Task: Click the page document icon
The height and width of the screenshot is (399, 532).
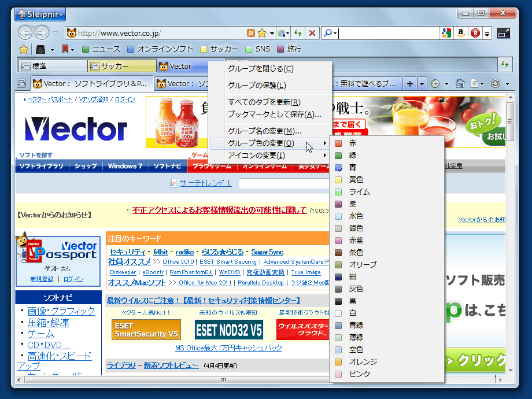Action: pos(474,83)
